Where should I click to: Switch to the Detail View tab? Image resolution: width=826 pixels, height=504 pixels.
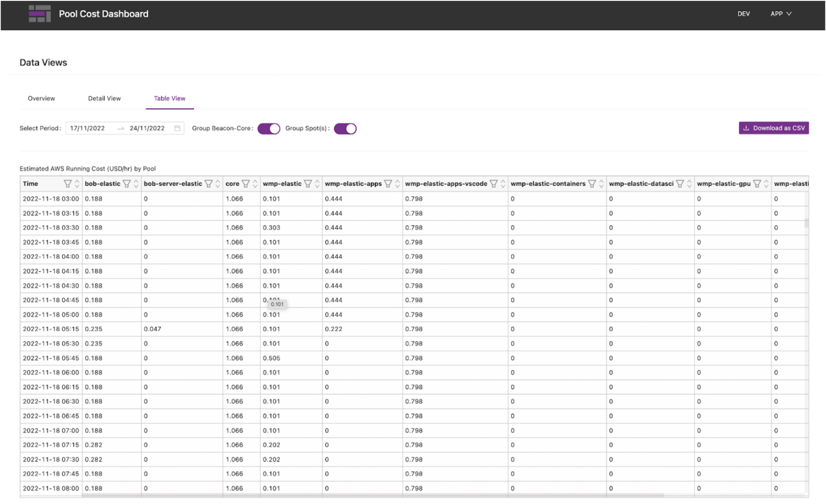pos(104,98)
